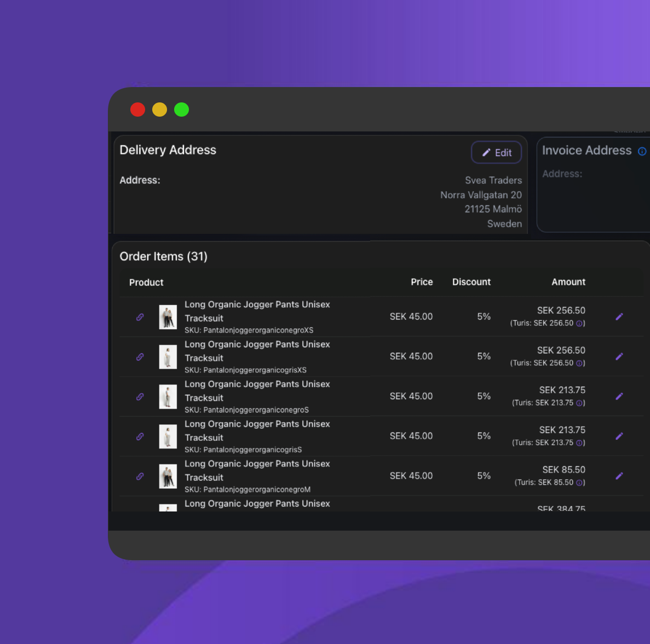The width and height of the screenshot is (650, 644).
Task: Edit the first order item with the pencil icon
Action: click(x=619, y=317)
